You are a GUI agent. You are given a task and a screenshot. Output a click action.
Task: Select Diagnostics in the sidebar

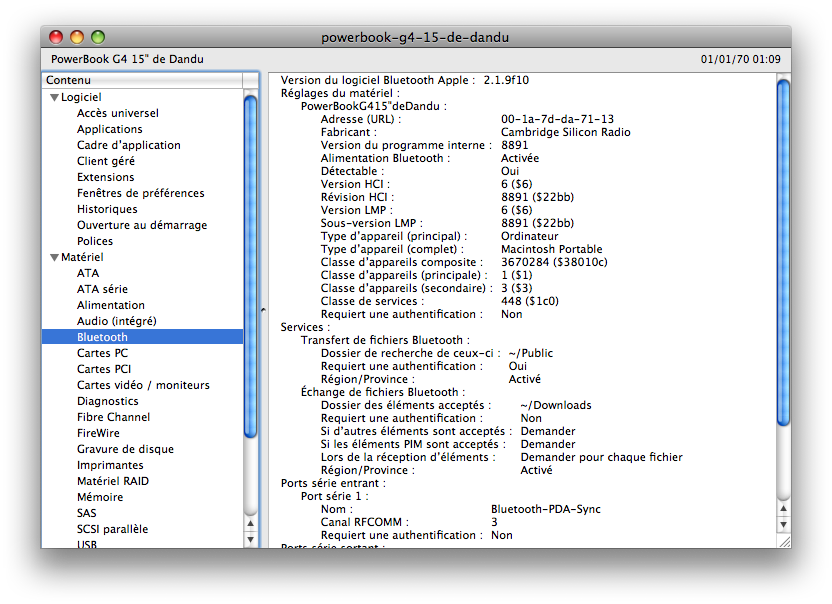click(107, 401)
